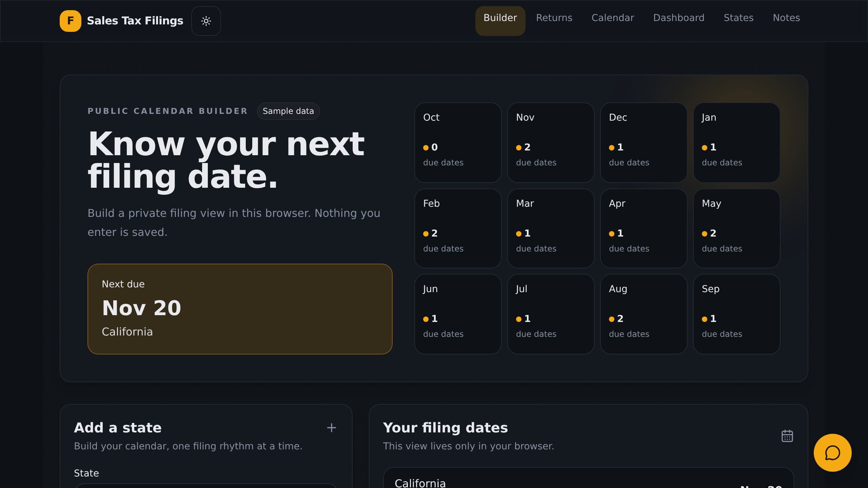Select the Apr month card
The width and height of the screenshot is (868, 488).
pyautogui.click(x=644, y=228)
